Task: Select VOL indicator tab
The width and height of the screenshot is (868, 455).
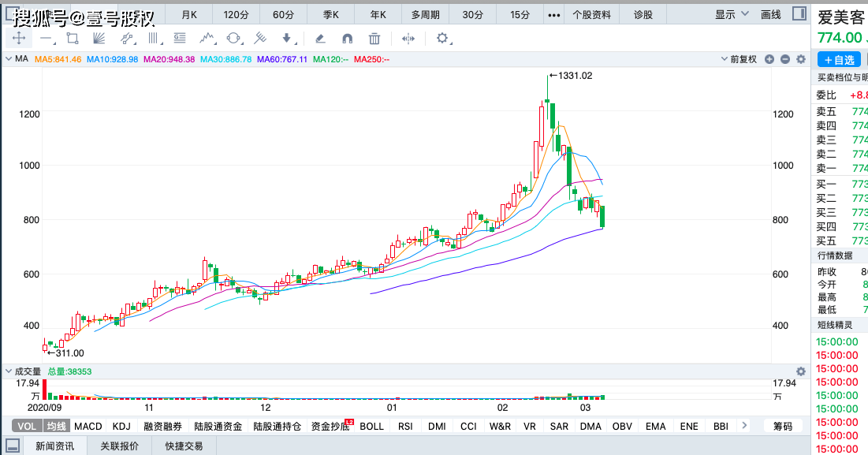Action: pos(27,426)
